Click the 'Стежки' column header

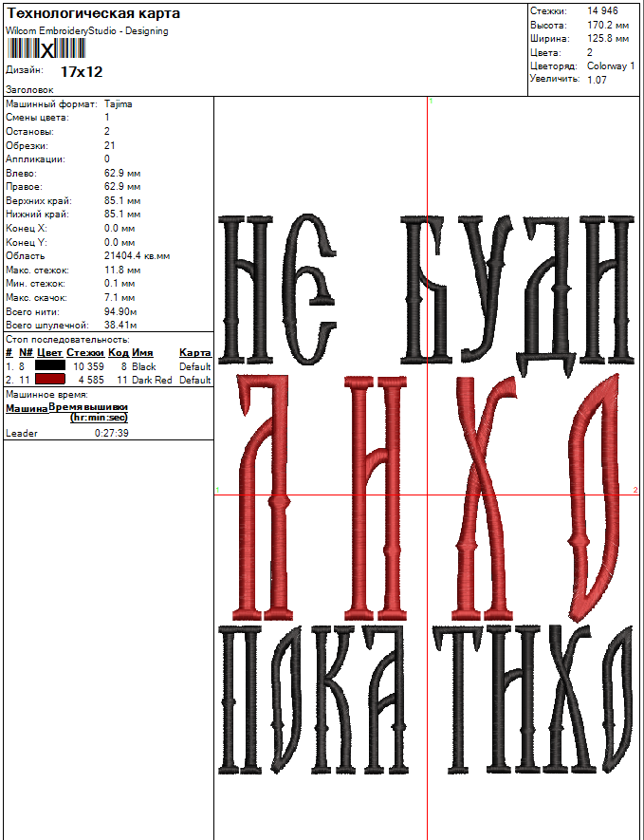[85, 353]
